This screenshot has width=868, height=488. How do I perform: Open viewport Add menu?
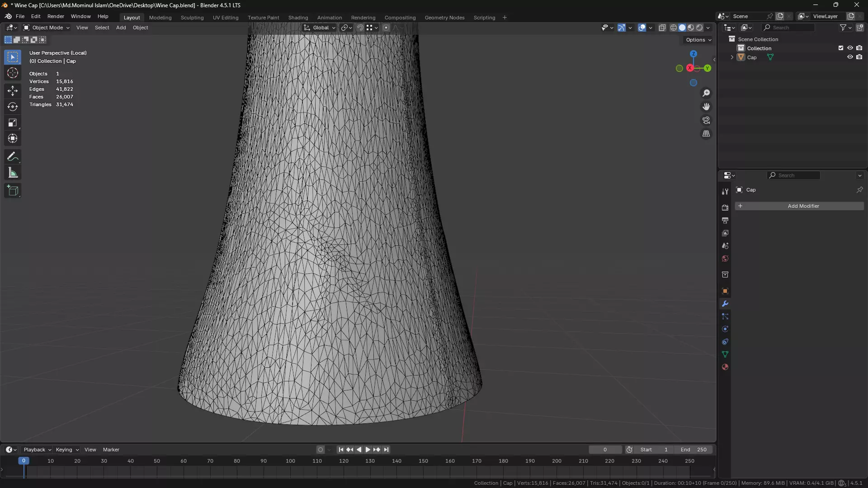[x=121, y=28]
